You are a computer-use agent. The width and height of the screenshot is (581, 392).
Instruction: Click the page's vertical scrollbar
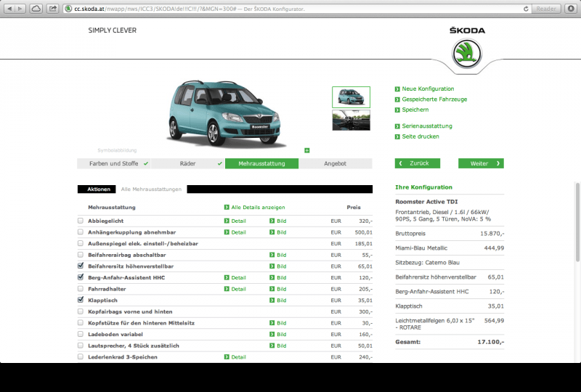coord(577,222)
